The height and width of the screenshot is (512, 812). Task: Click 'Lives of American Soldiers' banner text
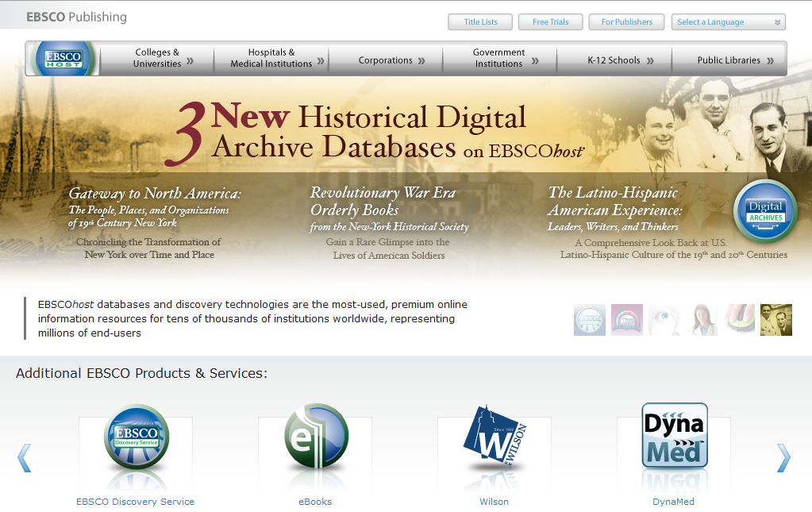click(389, 256)
